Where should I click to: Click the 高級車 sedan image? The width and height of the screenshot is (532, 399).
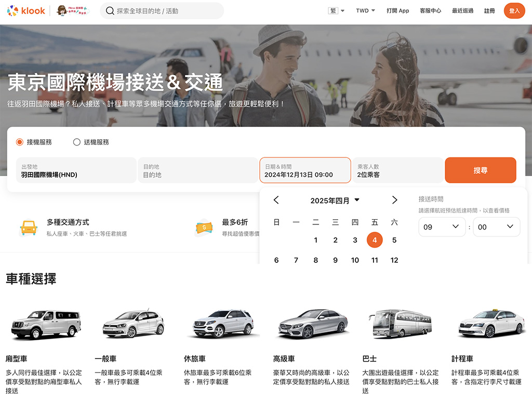[x=313, y=324]
